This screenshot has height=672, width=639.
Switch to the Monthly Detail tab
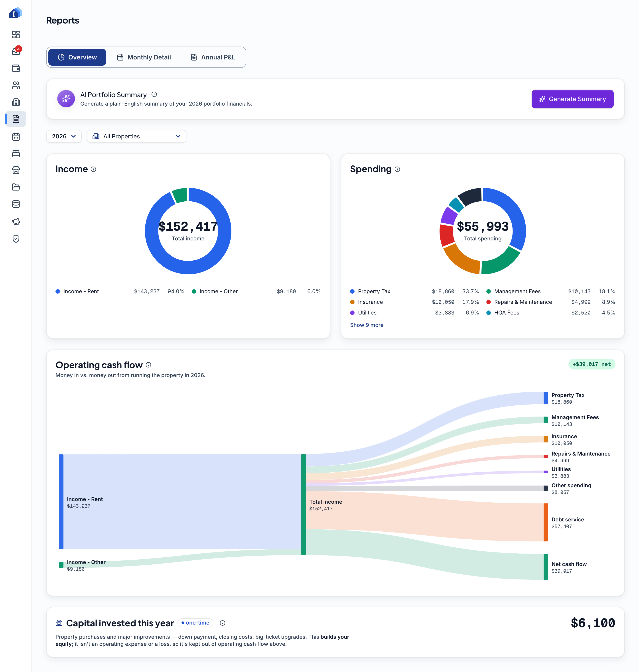pos(144,57)
